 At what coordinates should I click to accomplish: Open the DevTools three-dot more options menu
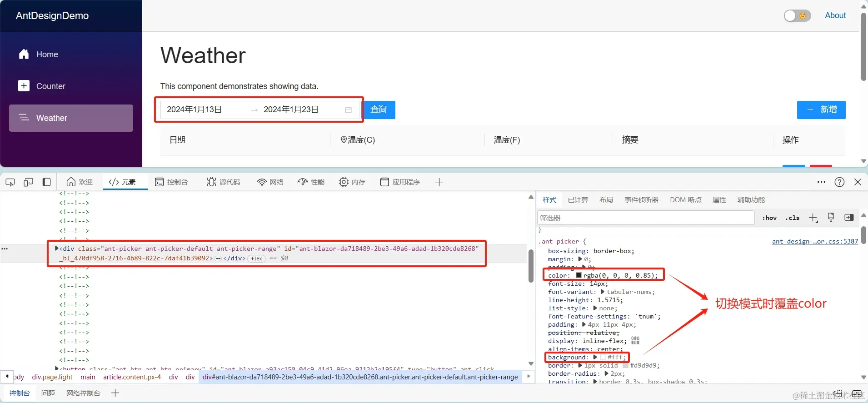(821, 182)
